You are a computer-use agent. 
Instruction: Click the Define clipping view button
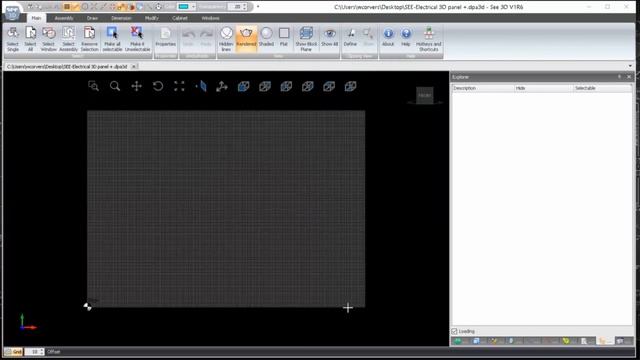[350, 37]
